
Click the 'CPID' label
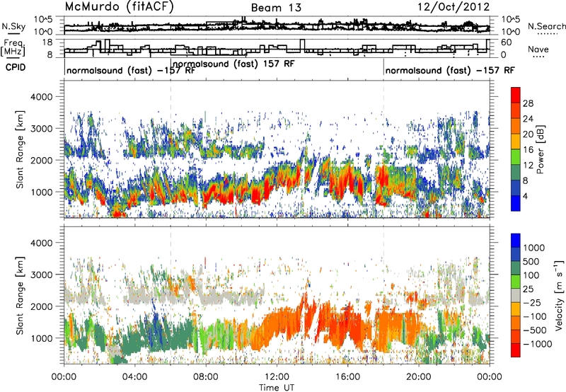pos(16,67)
